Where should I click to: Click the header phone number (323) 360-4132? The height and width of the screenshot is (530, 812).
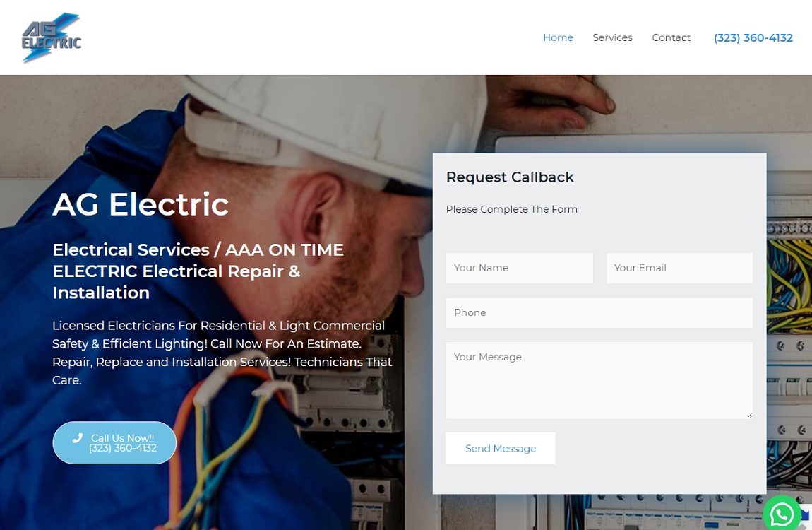pyautogui.click(x=753, y=38)
